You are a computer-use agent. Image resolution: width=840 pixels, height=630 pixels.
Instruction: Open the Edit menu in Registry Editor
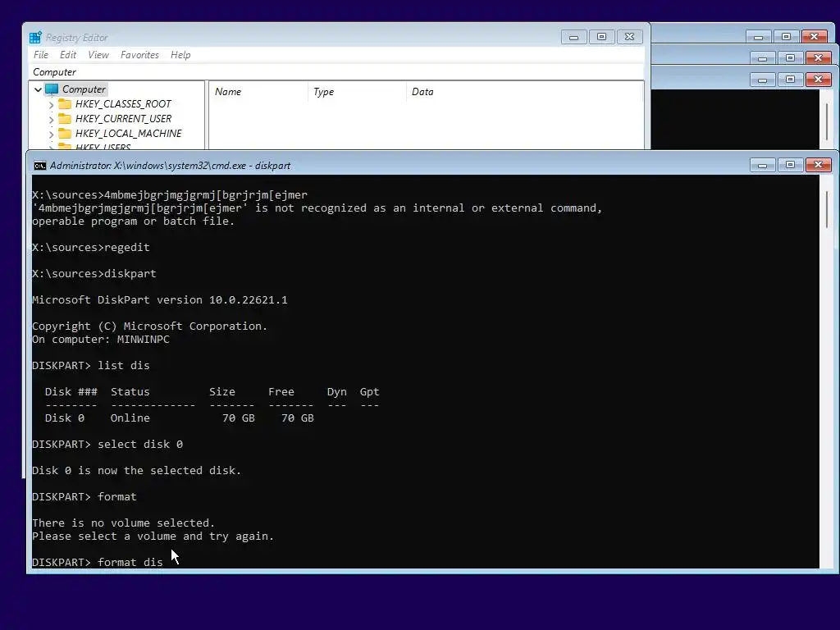[x=67, y=55]
